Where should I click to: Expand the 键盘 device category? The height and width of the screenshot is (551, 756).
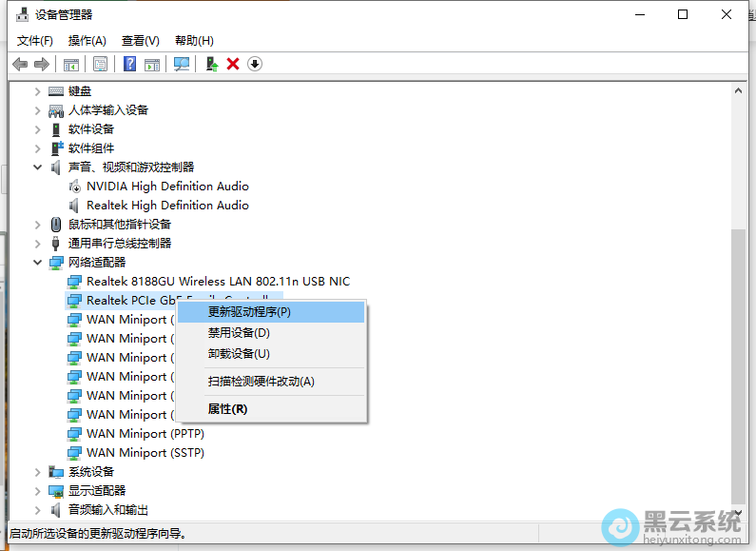click(38, 91)
